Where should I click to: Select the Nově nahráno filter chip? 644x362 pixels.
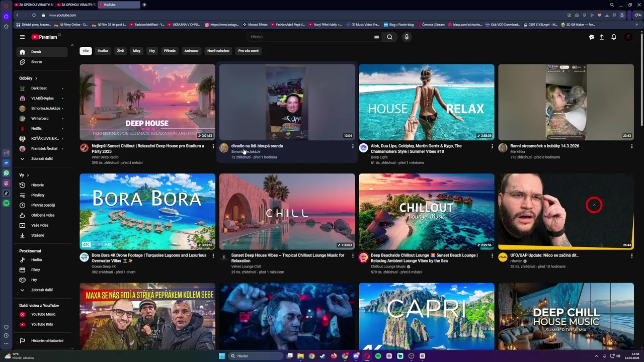tap(218, 51)
